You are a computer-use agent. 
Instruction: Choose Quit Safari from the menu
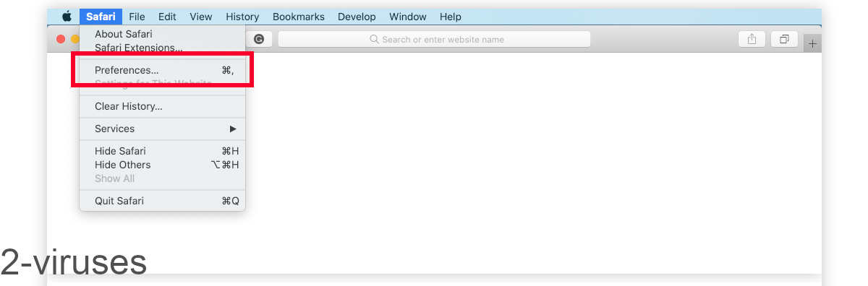163,201
